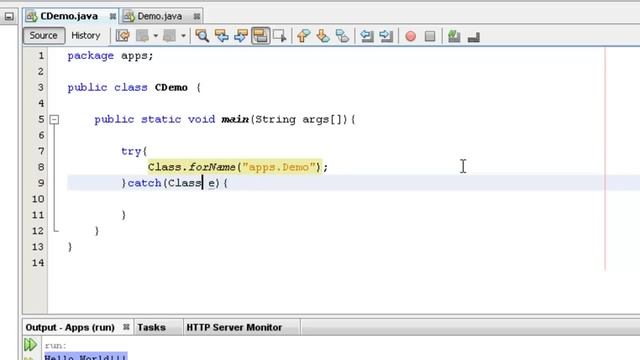Viewport: 640px width, 360px height.
Task: Click Next Bookmark icon
Action: [323, 36]
